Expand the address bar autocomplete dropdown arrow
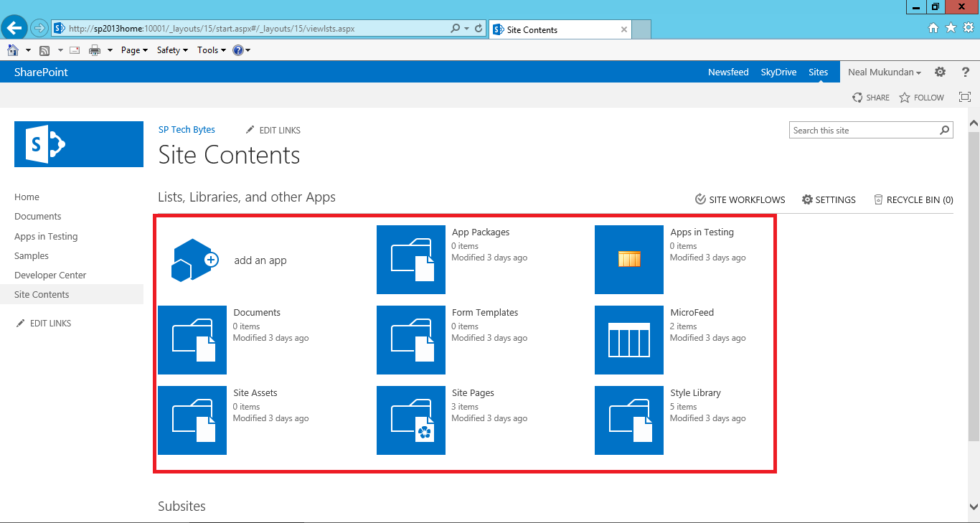This screenshot has width=980, height=523. (466, 29)
